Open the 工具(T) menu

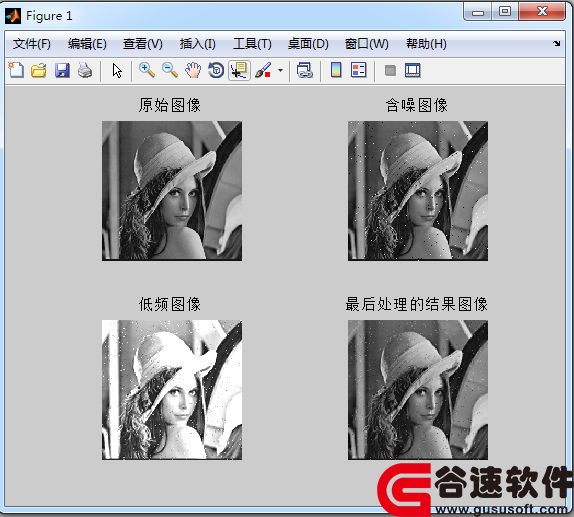click(x=253, y=44)
